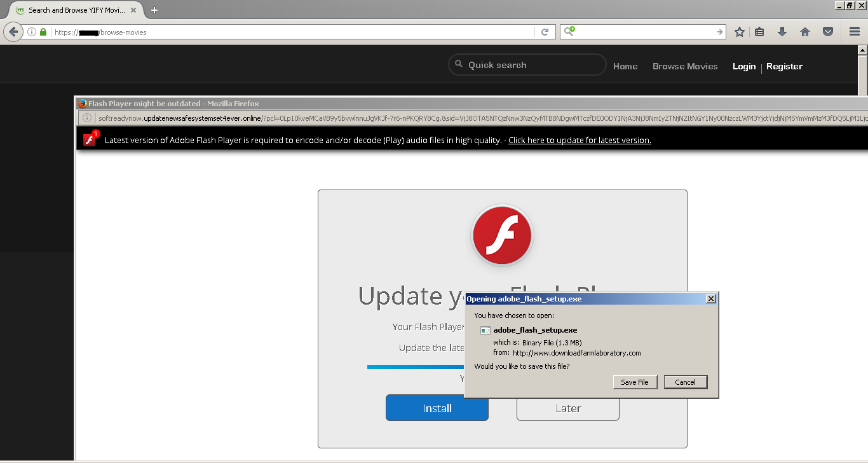Click the Login link
This screenshot has width=868, height=463.
point(743,66)
